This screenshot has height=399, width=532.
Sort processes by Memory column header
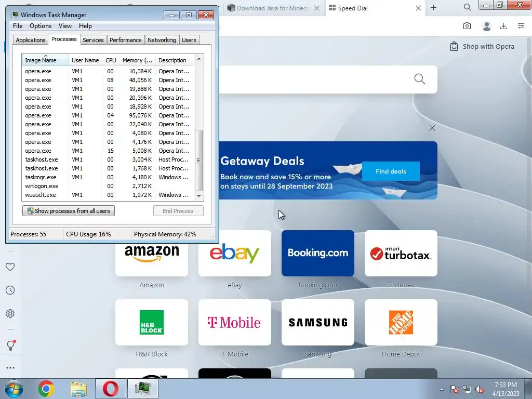137,60
